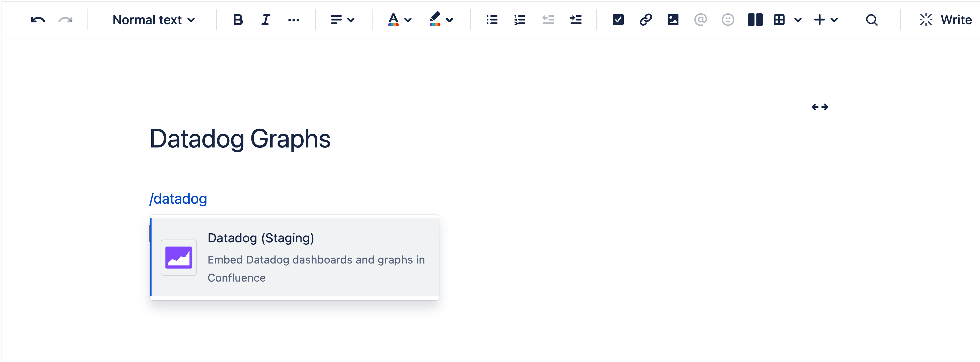Click the highlight marker icon
This screenshot has width=980, height=362.
coord(435,19)
